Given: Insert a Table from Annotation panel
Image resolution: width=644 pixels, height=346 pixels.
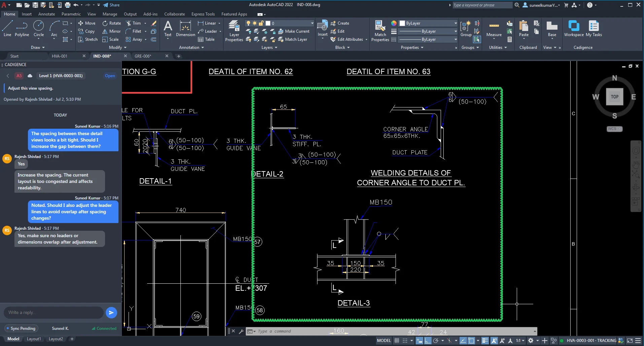Looking at the screenshot, I should point(206,39).
